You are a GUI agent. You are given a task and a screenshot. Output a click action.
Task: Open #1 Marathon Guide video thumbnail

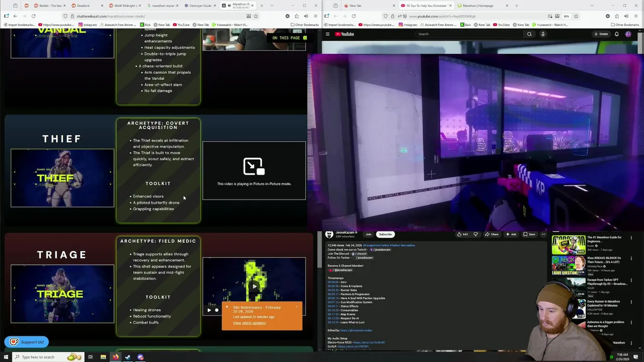[x=569, y=244]
